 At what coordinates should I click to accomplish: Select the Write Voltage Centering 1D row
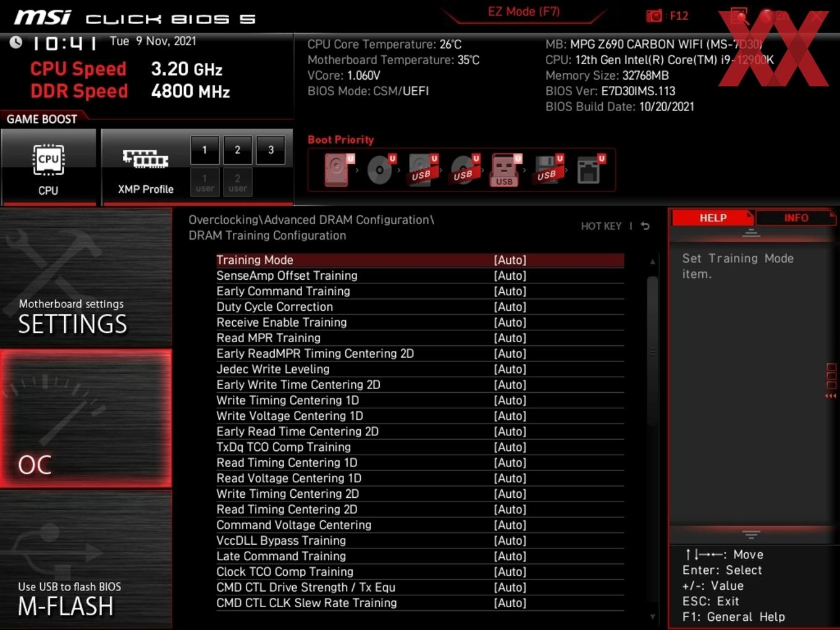pyautogui.click(x=420, y=416)
